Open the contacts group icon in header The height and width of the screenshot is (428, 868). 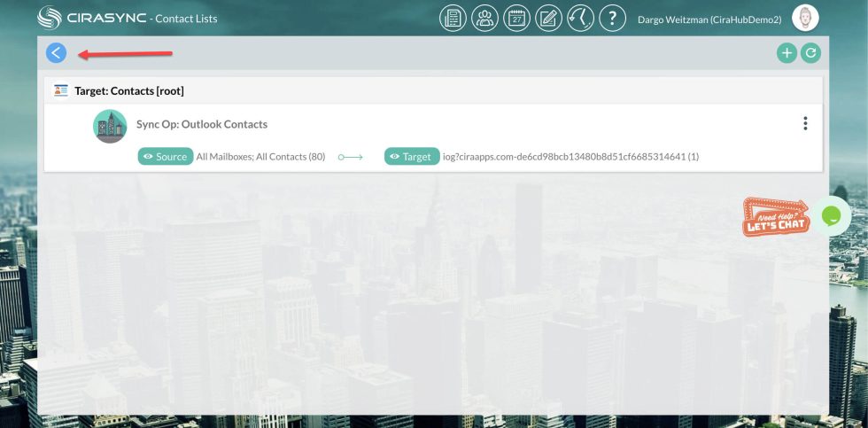tap(484, 18)
